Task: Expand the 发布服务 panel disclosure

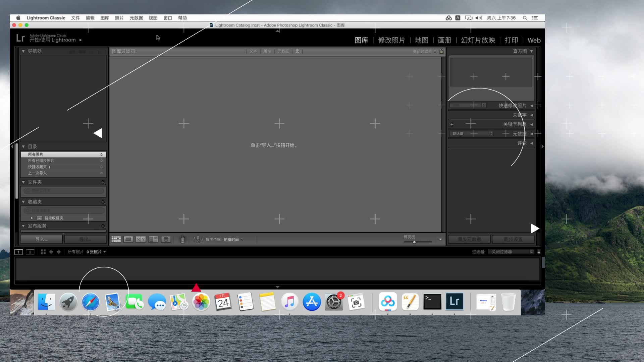Action: pyautogui.click(x=23, y=226)
